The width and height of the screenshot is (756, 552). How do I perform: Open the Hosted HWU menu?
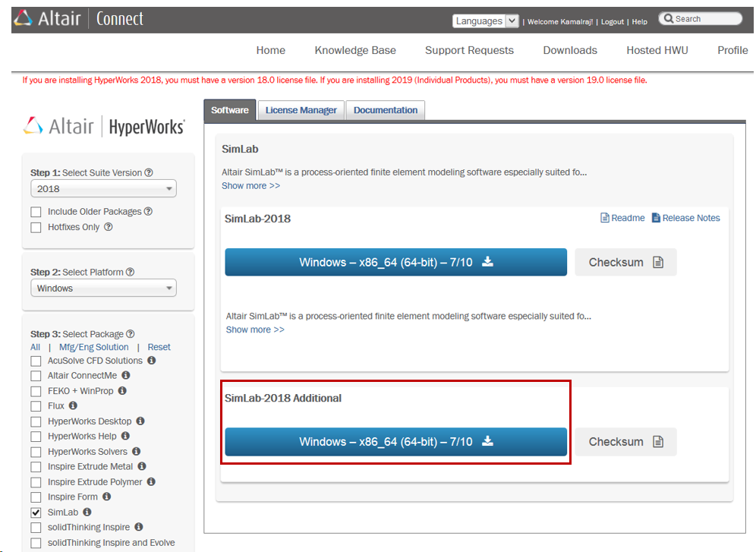(657, 50)
